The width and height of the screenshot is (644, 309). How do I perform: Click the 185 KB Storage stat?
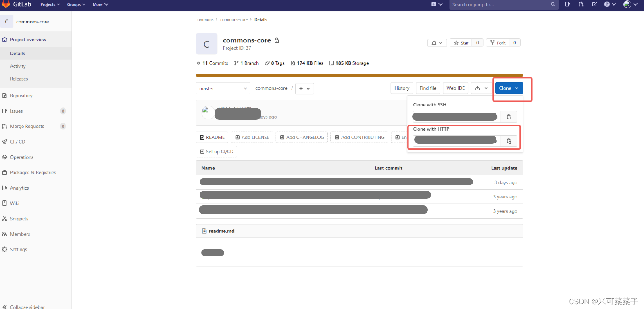tap(349, 63)
